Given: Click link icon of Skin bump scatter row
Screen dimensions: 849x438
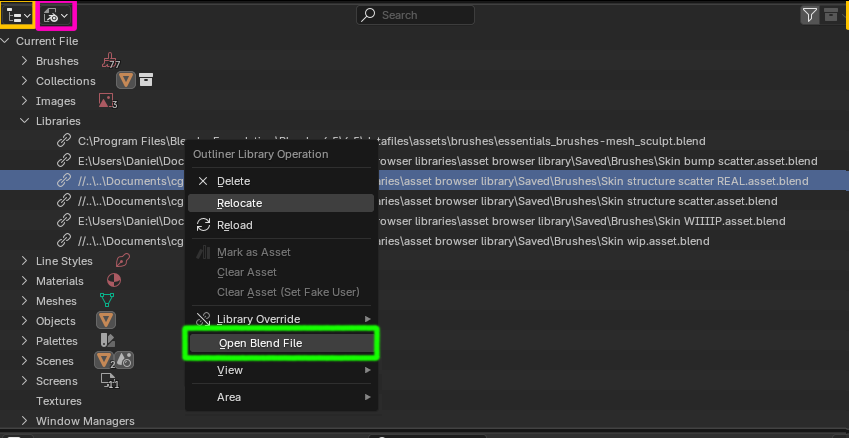Looking at the screenshot, I should click(x=64, y=161).
